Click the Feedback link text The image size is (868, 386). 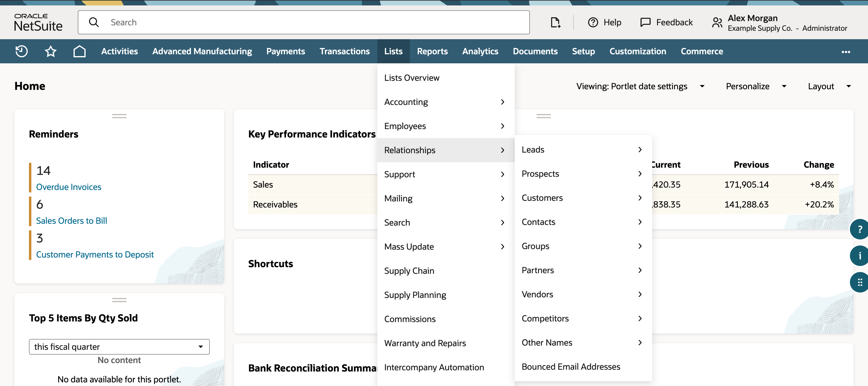coord(674,22)
